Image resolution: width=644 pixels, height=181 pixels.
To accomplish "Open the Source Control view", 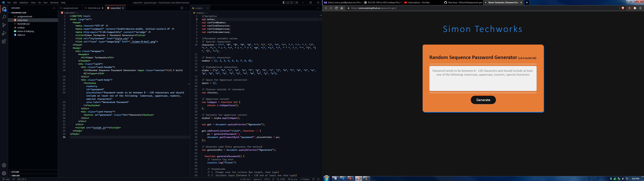I will click(x=4, y=25).
